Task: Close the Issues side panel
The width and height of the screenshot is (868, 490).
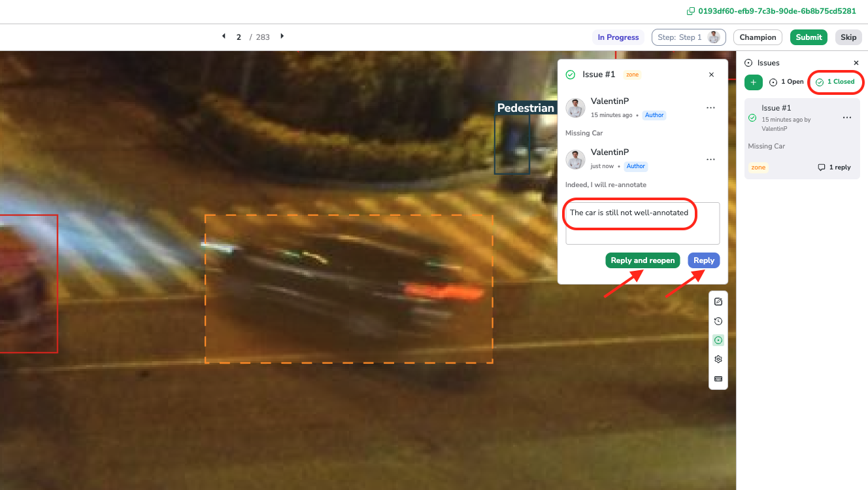Action: (x=856, y=63)
